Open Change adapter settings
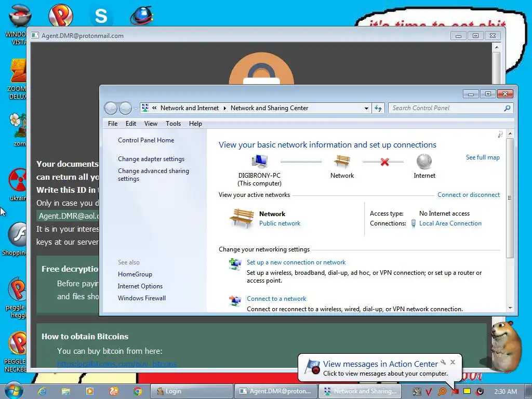 coord(151,159)
